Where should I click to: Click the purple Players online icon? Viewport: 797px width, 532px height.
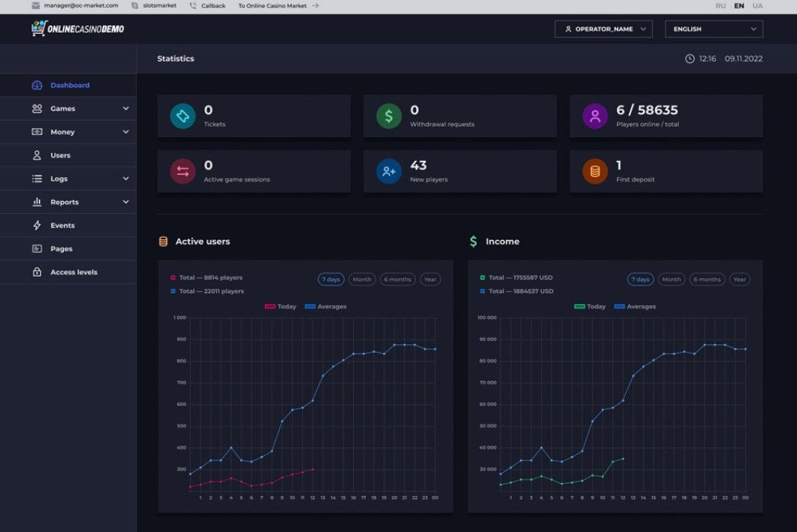pyautogui.click(x=595, y=116)
